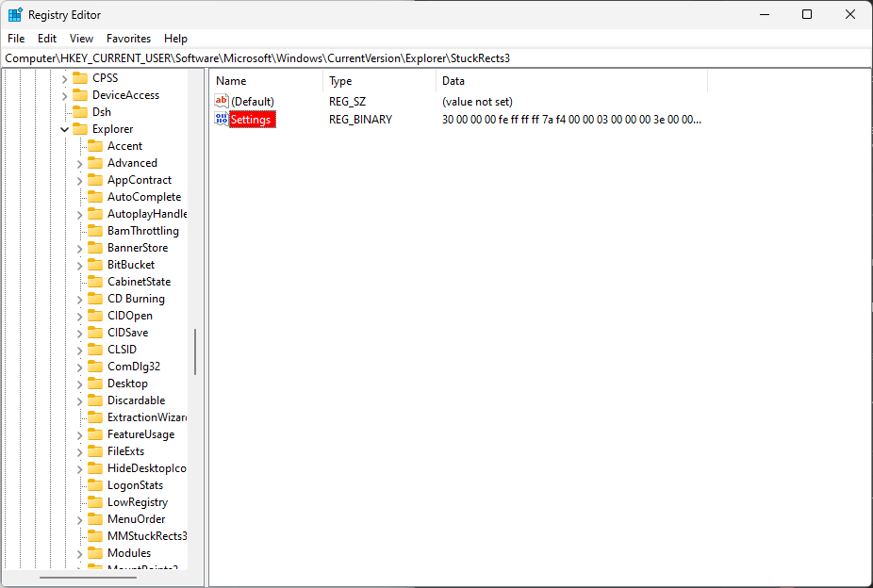Click the tree pane horizontal scrollbar thumb
The image size is (873, 588).
(x=88, y=577)
